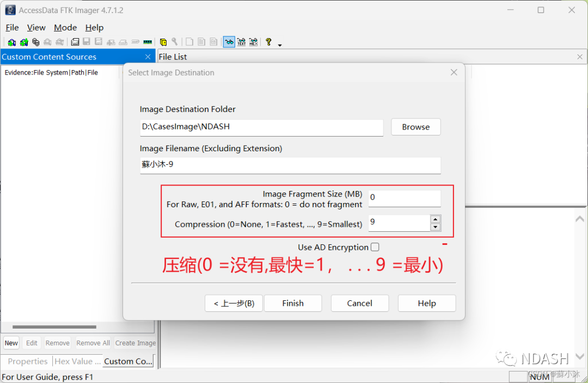Click the Remove All button

coord(93,343)
